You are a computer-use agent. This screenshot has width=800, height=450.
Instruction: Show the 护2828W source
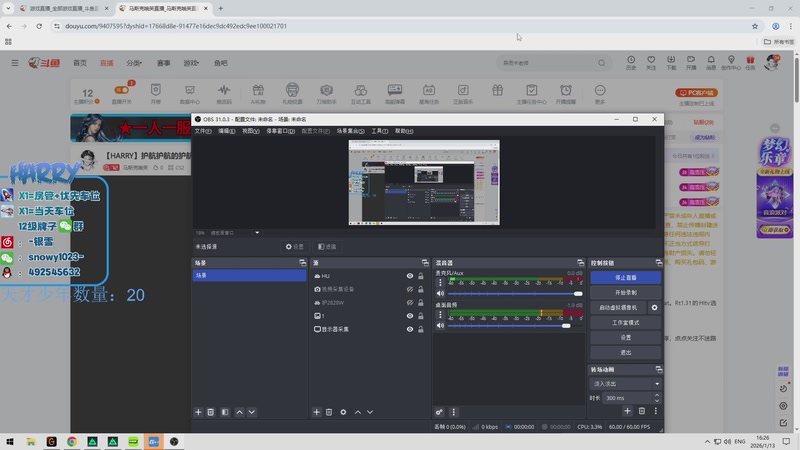tap(410, 303)
